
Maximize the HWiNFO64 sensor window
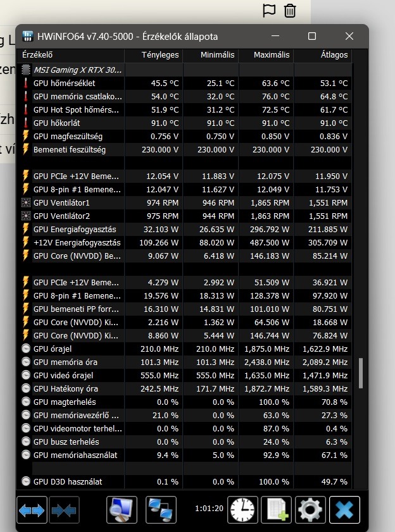(x=312, y=36)
